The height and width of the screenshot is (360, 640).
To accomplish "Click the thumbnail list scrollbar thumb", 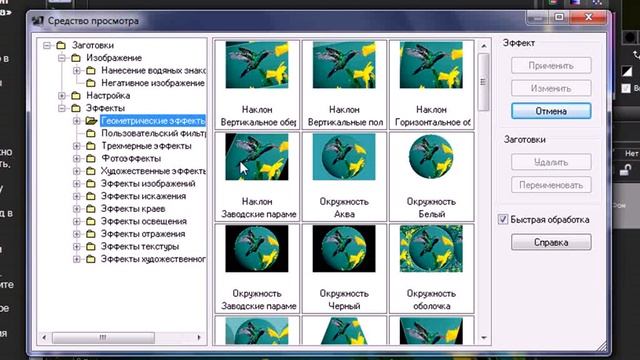I will (484, 82).
